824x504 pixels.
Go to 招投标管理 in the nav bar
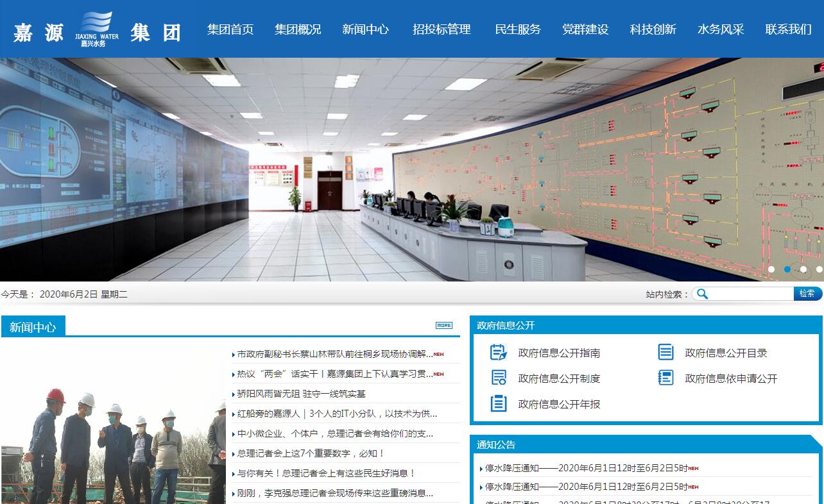pyautogui.click(x=442, y=29)
